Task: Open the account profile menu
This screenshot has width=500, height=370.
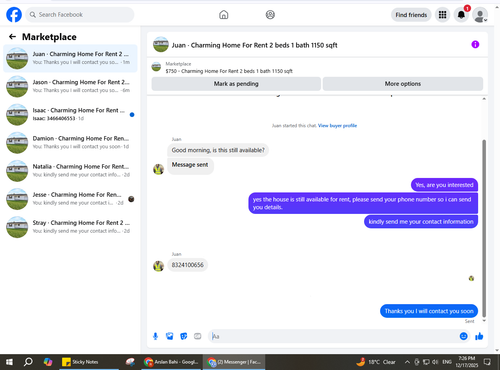Action: (480, 15)
